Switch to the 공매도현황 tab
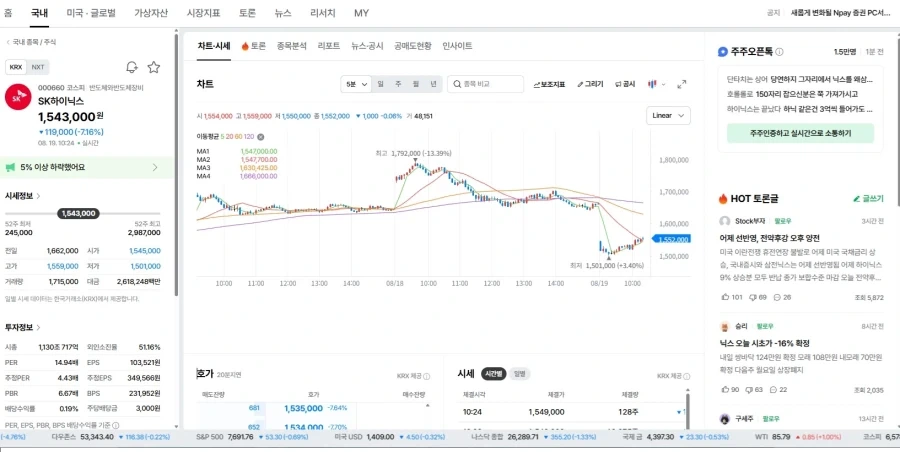This screenshot has width=900, height=452. 412,46
